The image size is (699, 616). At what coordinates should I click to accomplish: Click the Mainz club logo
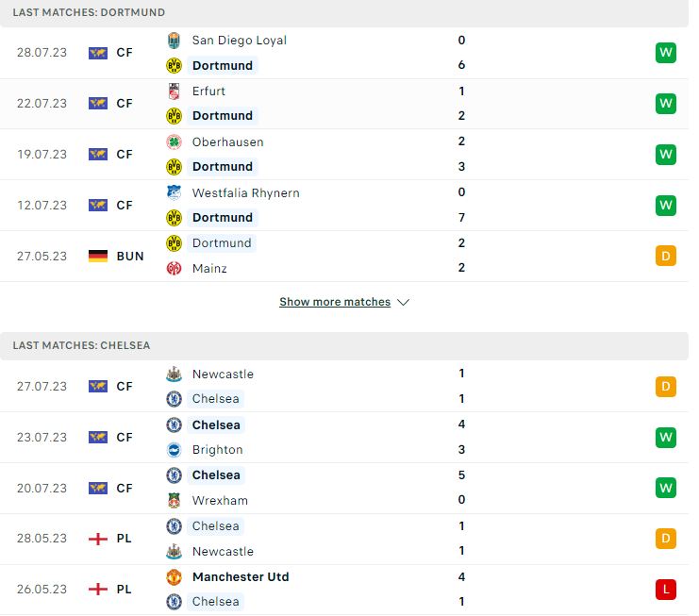pos(174,268)
